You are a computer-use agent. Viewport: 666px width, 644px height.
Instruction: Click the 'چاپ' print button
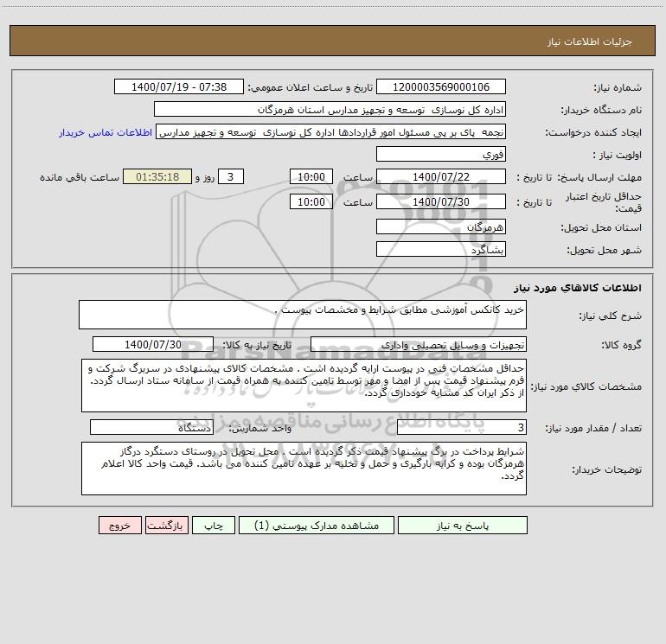tap(214, 526)
